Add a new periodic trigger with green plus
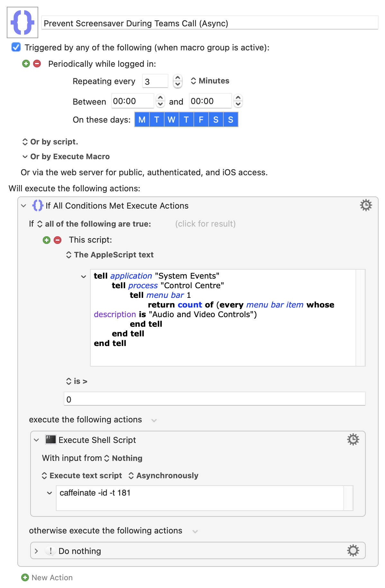This screenshot has width=385, height=588. [26, 64]
